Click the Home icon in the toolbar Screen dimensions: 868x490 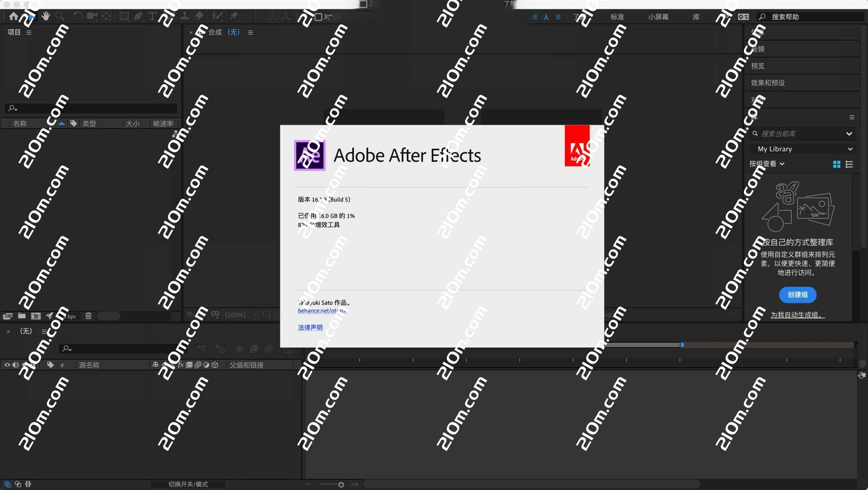click(x=13, y=16)
